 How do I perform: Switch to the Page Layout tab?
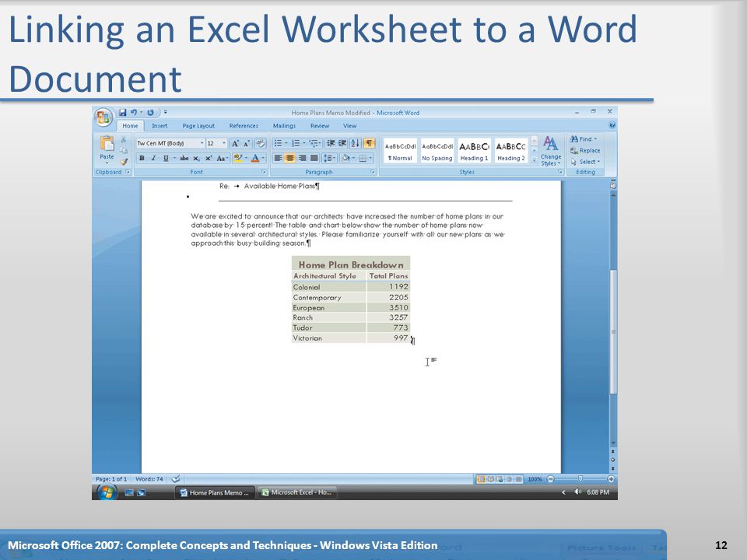[x=198, y=126]
